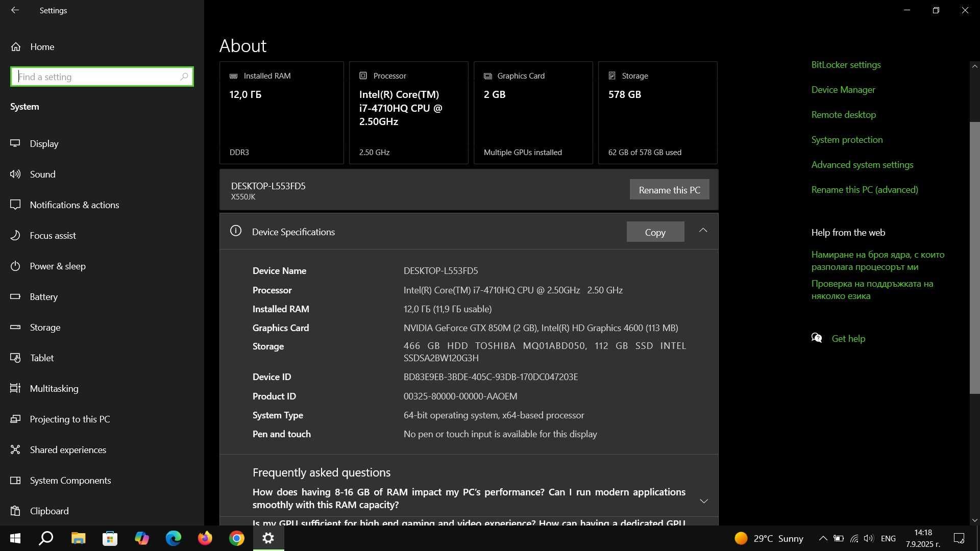The height and width of the screenshot is (551, 980).
Task: Copy the device specifications
Action: point(655,232)
